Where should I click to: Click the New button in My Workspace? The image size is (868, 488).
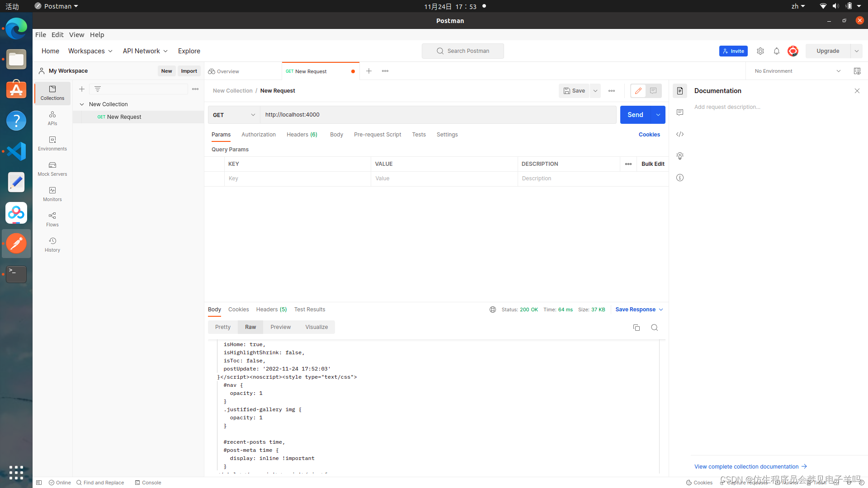point(166,71)
